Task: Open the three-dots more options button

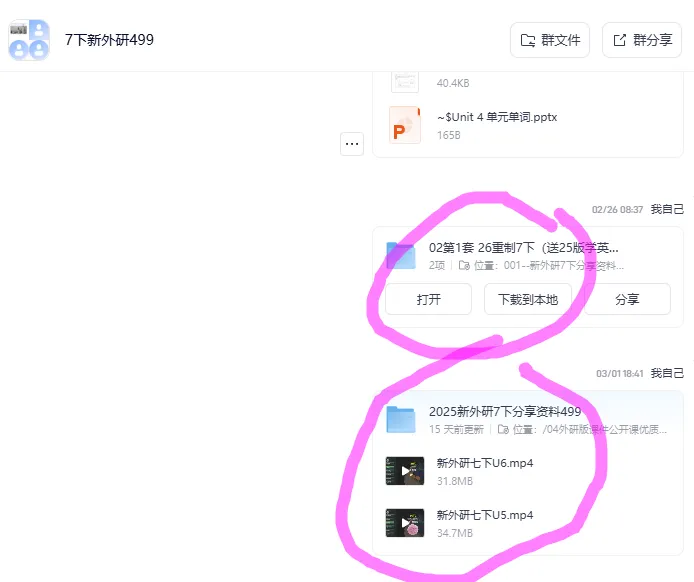Action: point(352,144)
